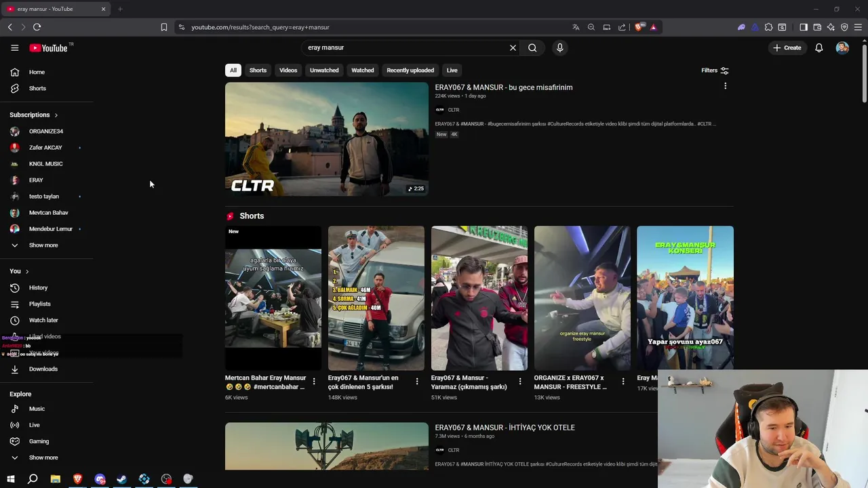868x488 pixels.
Task: Open options for Mertcan Bahar short
Action: 313,382
